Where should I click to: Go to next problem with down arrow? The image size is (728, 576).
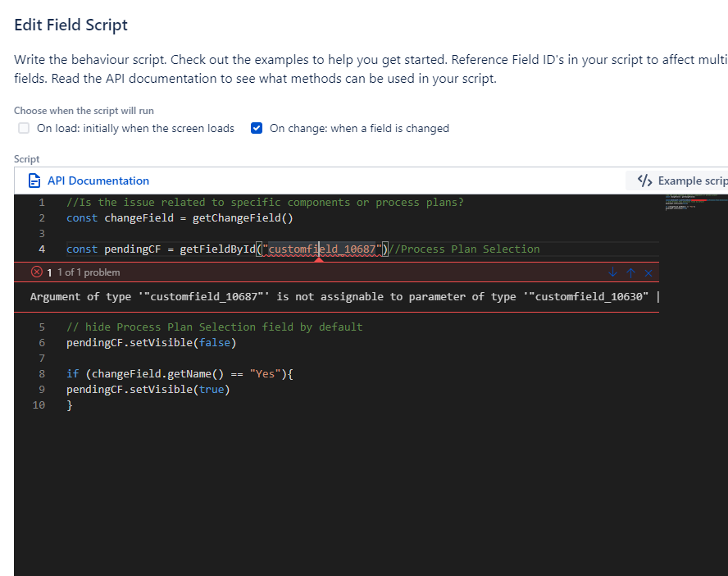[612, 272]
